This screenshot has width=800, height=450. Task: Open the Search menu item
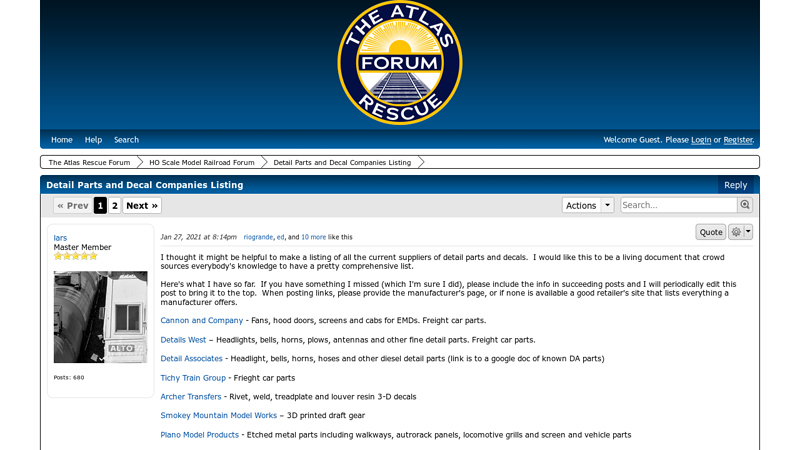[126, 140]
